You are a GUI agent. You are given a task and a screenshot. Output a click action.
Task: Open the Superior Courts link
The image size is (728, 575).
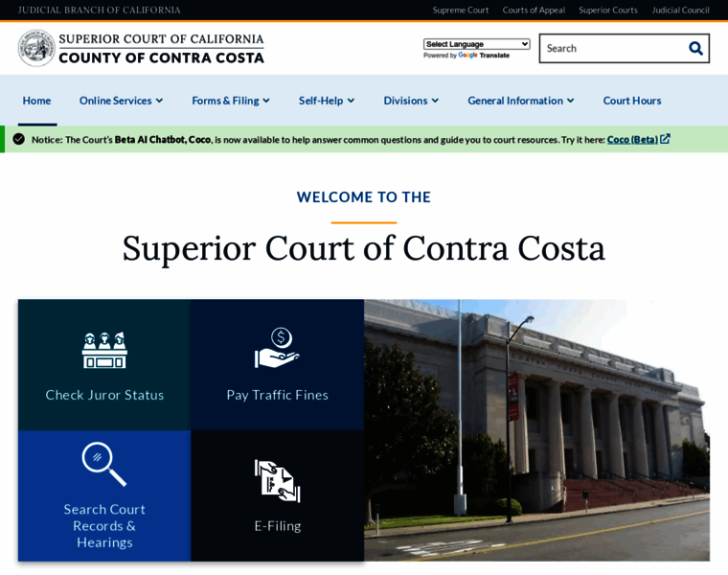[x=608, y=11]
